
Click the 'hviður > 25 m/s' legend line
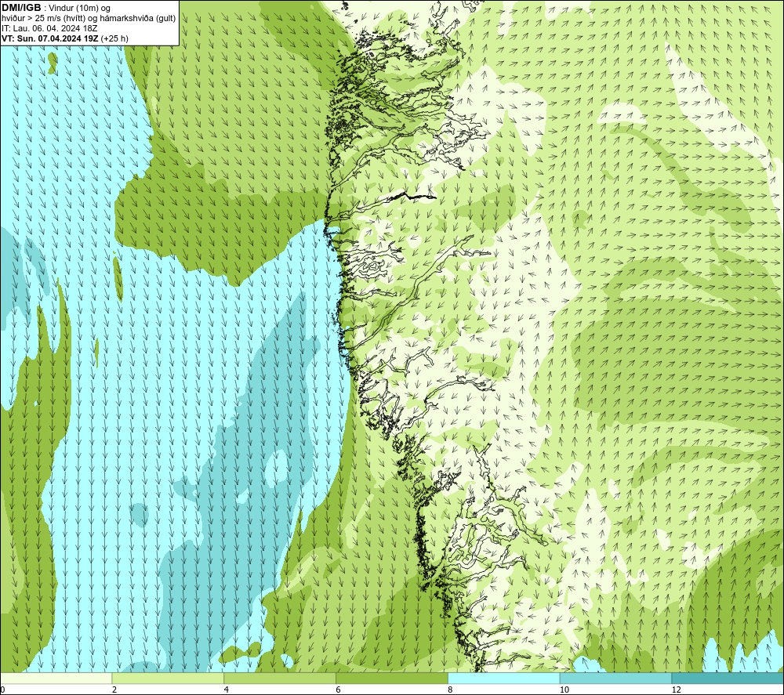[89, 18]
